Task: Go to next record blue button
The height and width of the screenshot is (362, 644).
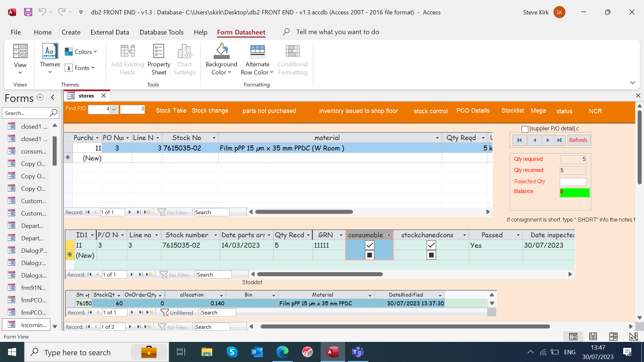Action: point(548,140)
